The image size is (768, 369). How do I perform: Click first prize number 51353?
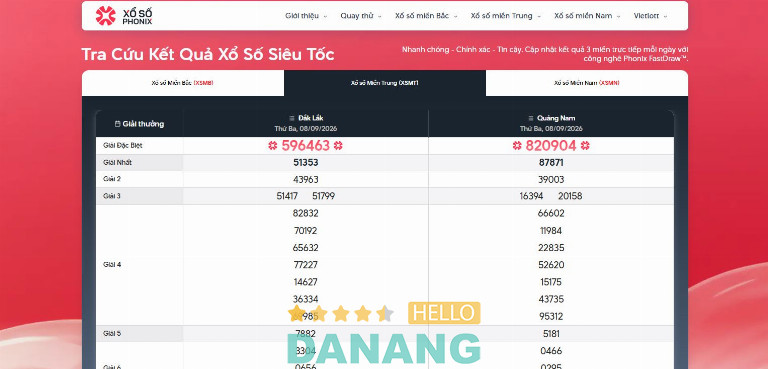point(306,162)
